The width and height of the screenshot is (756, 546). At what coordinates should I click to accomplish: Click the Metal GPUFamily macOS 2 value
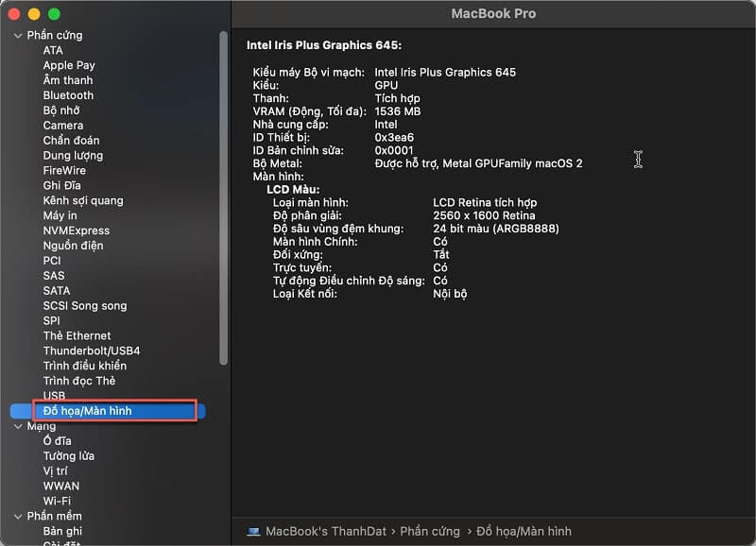(478, 163)
